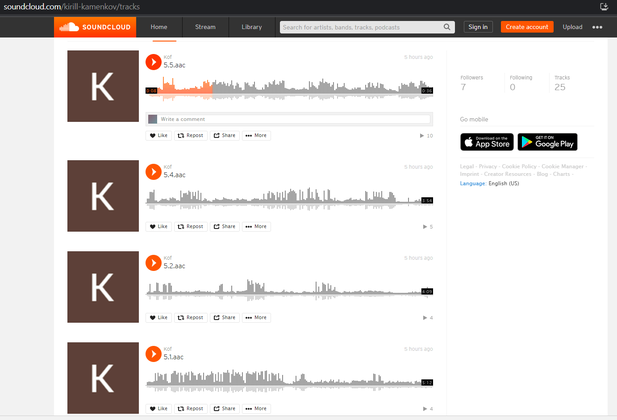Repost the 5.4.aac track
The image size is (617, 420).
pyautogui.click(x=190, y=226)
